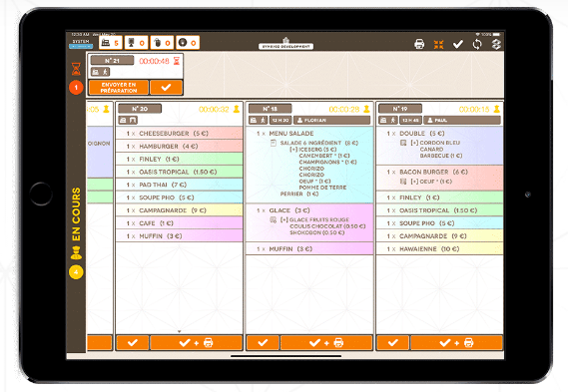Validate order N° 20 with checkmark button
This screenshot has height=392, width=568.
[x=133, y=342]
